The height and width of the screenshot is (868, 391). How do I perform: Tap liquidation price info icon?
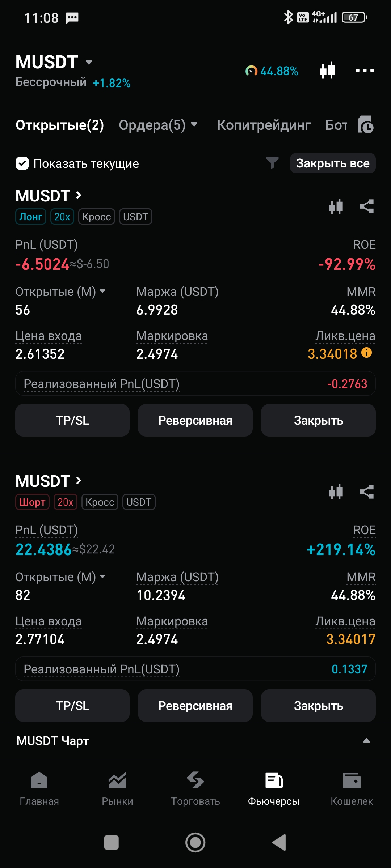[x=367, y=353]
